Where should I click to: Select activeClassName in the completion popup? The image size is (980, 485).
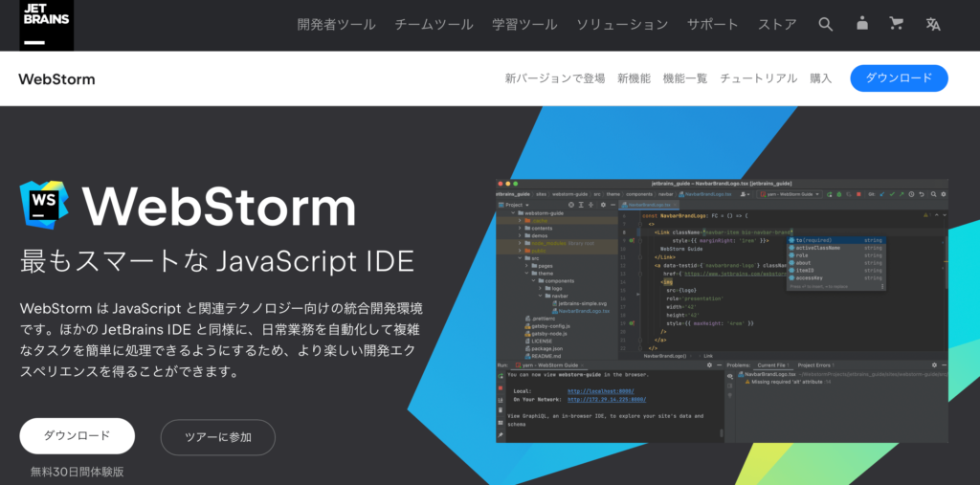coord(835,248)
